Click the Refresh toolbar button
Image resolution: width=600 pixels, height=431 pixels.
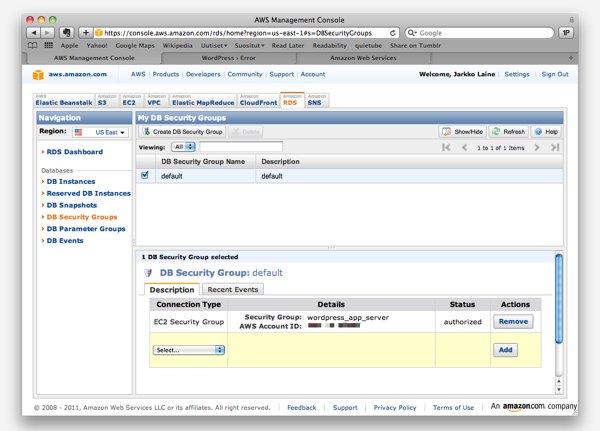[509, 131]
